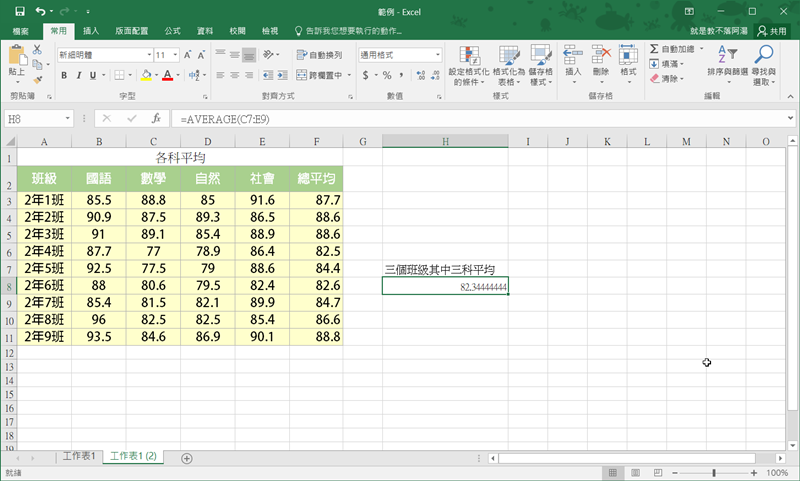Click the 自動加總 AutoSum sigma icon
Screen dimensions: 800x481
click(x=654, y=48)
